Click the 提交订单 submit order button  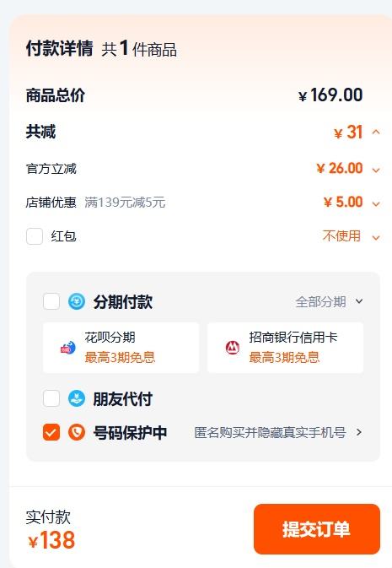[x=317, y=529]
